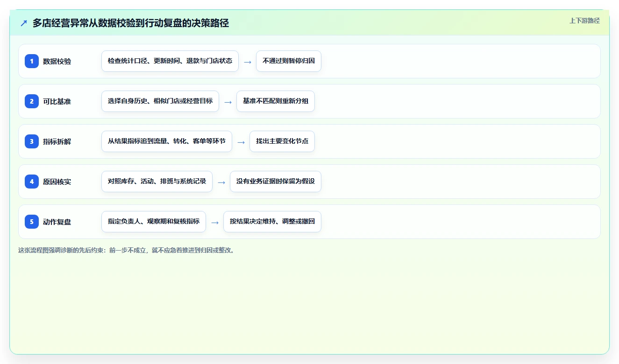Screen dimensions: 619x364
Task: Select step number 1 badge
Action: (x=32, y=61)
